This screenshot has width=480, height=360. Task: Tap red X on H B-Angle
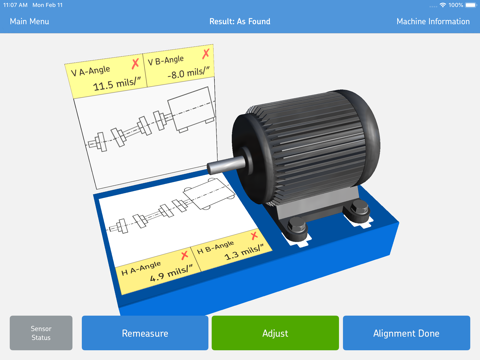[254, 236]
